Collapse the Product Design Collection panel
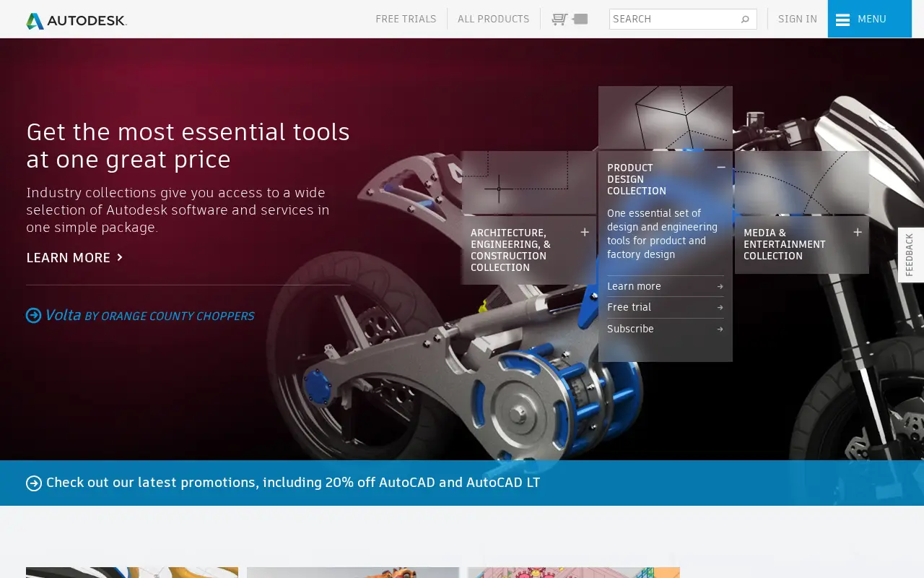The height and width of the screenshot is (578, 924). [x=721, y=167]
